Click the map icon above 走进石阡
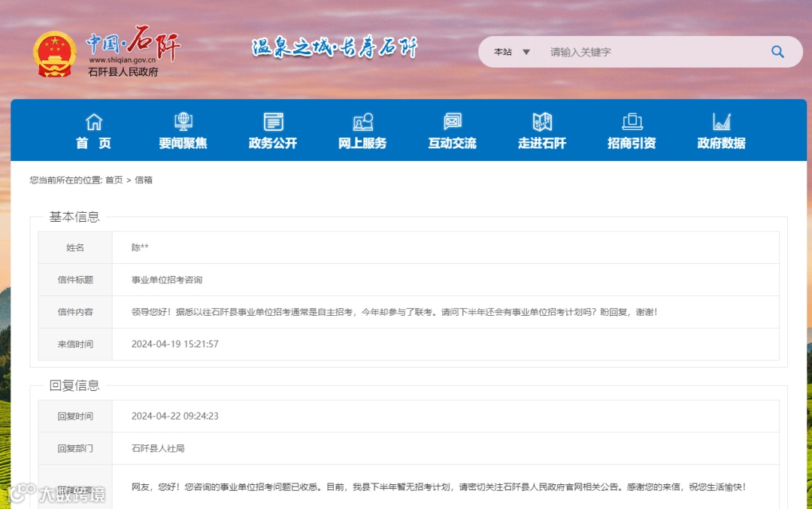The height and width of the screenshot is (509, 812). click(542, 122)
